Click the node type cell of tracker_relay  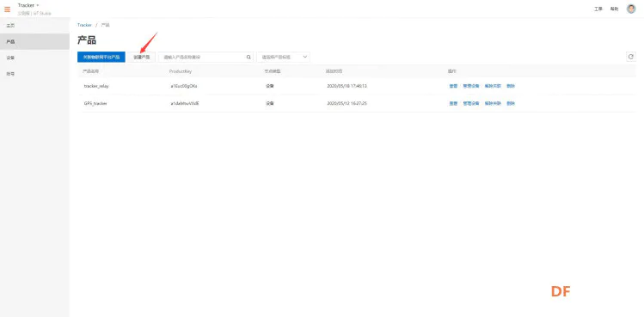(269, 86)
